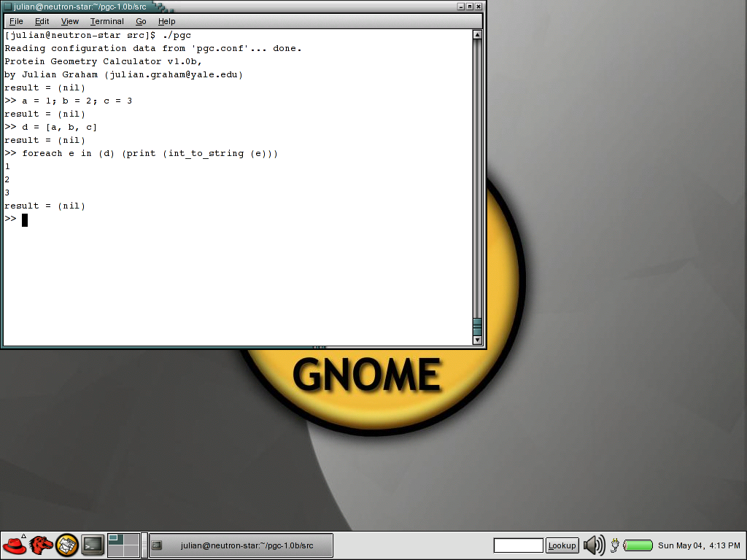The image size is (747, 560).
Task: Click the volume speaker applet
Action: point(594,545)
